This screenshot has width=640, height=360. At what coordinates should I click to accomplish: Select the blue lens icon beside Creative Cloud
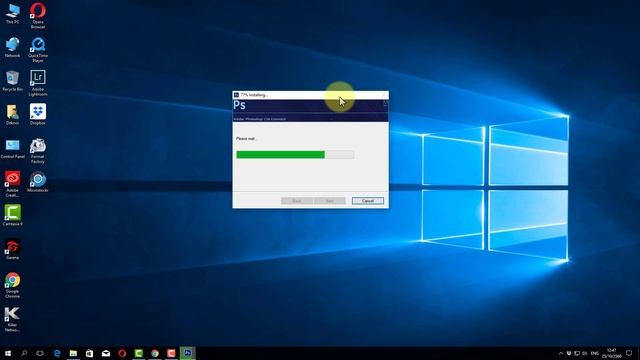point(38,182)
